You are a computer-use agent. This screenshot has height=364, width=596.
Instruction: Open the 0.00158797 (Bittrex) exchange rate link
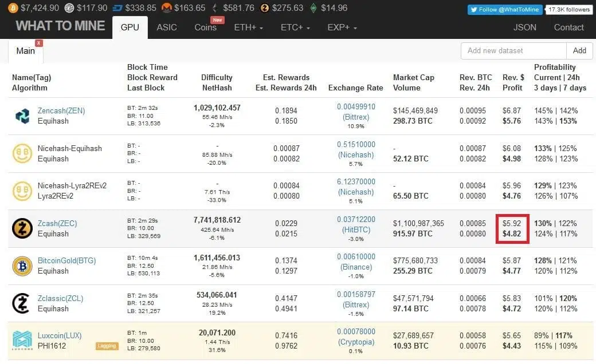[x=356, y=299]
